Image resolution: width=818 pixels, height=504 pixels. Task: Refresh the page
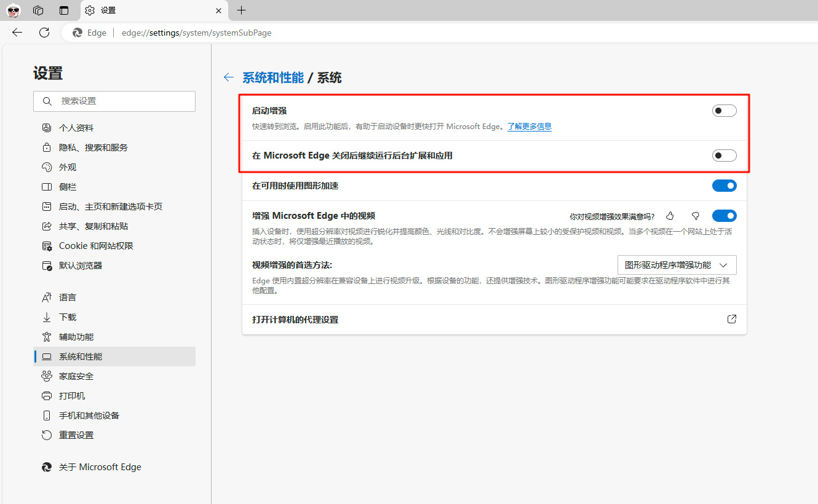(x=44, y=33)
